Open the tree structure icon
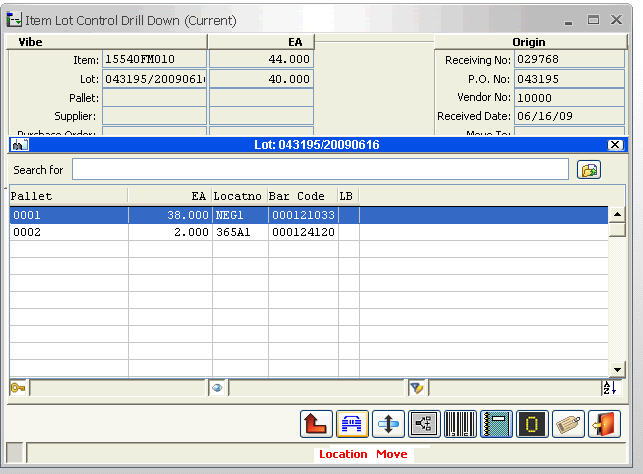 [x=424, y=424]
